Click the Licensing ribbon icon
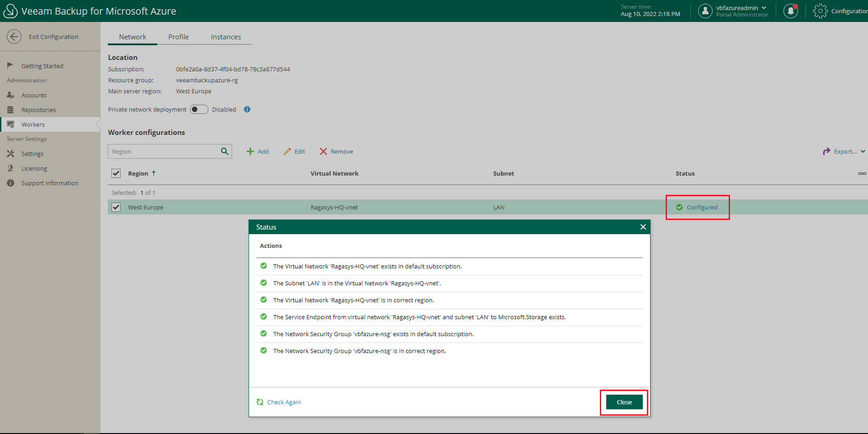The width and height of the screenshot is (868, 434). tap(11, 168)
